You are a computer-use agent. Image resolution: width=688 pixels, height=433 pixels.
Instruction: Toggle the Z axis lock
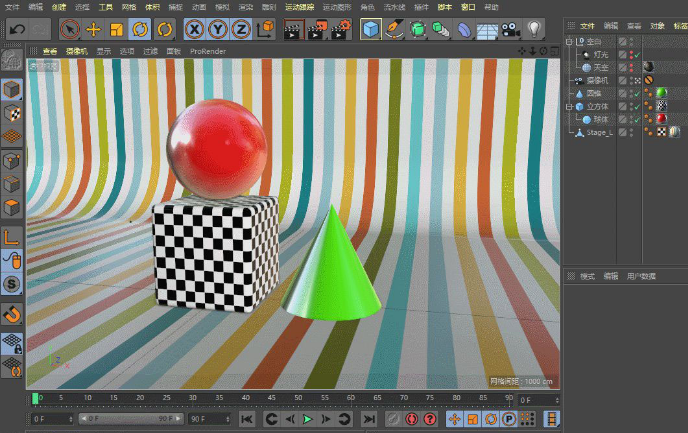coord(243,29)
